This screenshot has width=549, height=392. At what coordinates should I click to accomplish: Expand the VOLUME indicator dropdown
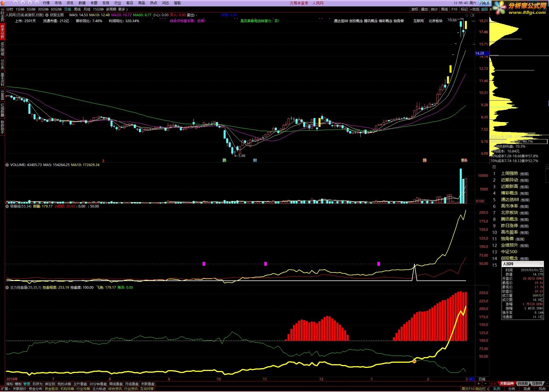[7, 165]
